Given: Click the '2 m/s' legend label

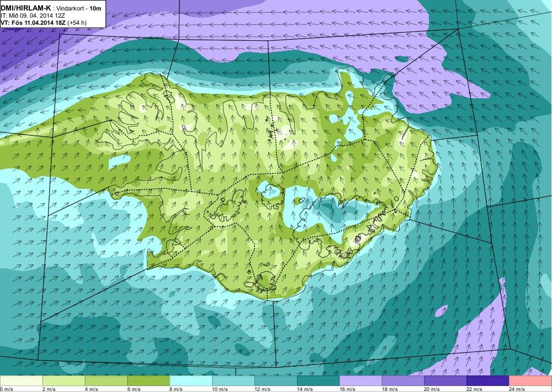Looking at the screenshot, I should click(49, 389).
